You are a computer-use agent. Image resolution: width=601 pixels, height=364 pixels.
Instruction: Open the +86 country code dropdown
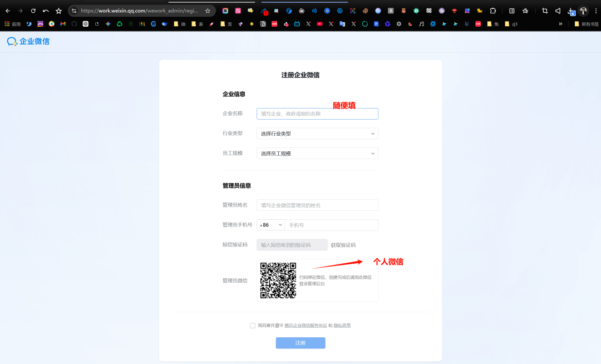click(270, 225)
